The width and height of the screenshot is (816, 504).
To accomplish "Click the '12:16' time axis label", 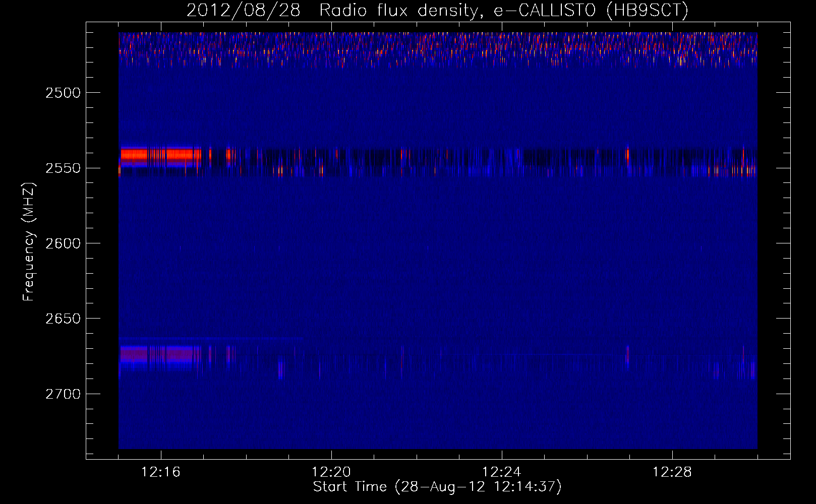I will click(160, 472).
